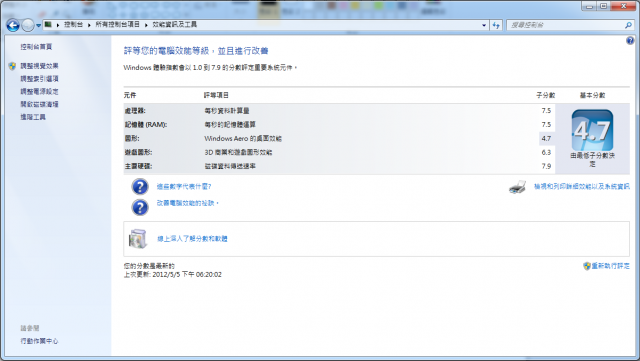Click 'Windows Aero 的桌面效能' description text

pos(243,138)
